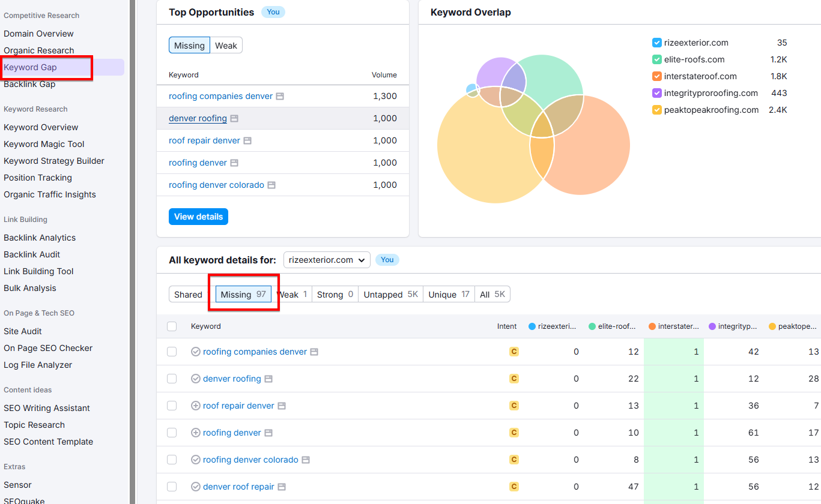Viewport: 821px width, 504px height.
Task: Open Site Audit in sidebar
Action: tap(23, 331)
